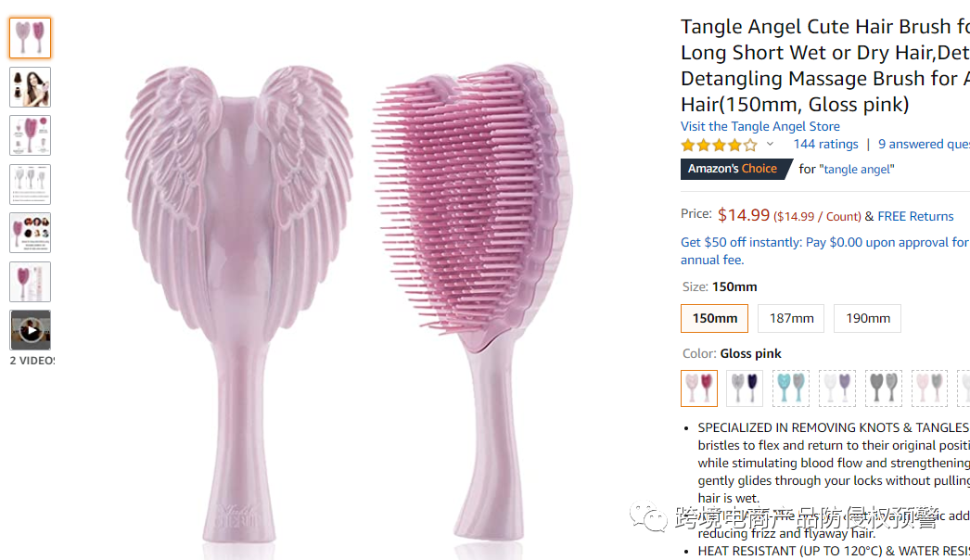
Task: View the woman with long hair thumbnail
Action: point(30,86)
